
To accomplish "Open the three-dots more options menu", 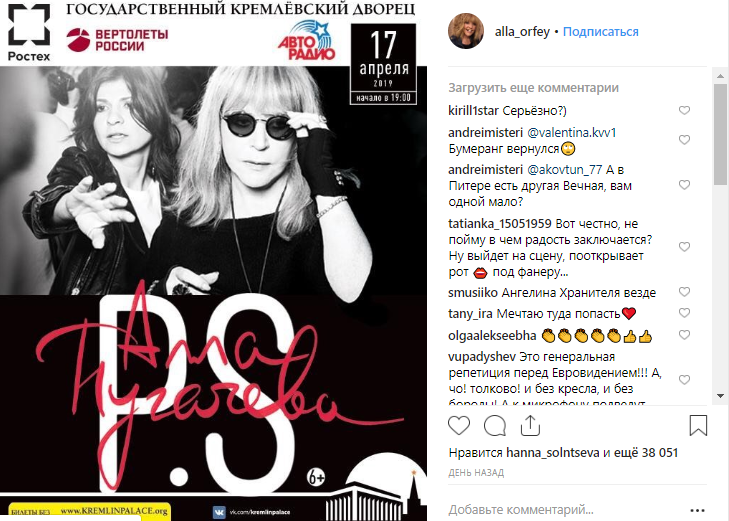I will coord(697,510).
